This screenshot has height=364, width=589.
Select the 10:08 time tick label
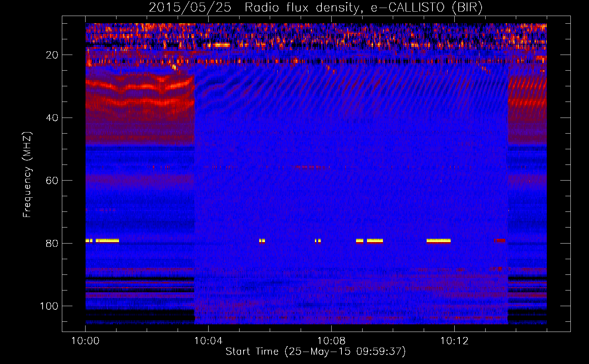pyautogui.click(x=331, y=341)
